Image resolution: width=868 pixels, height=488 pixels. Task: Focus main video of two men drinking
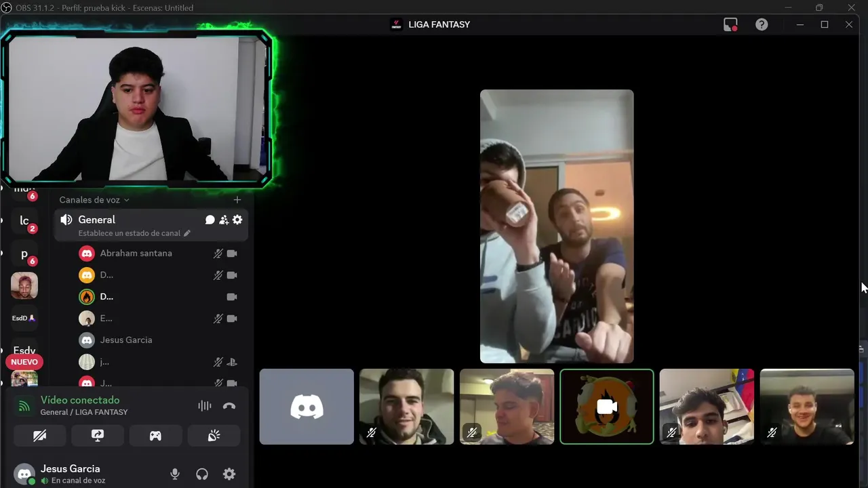pos(557,226)
